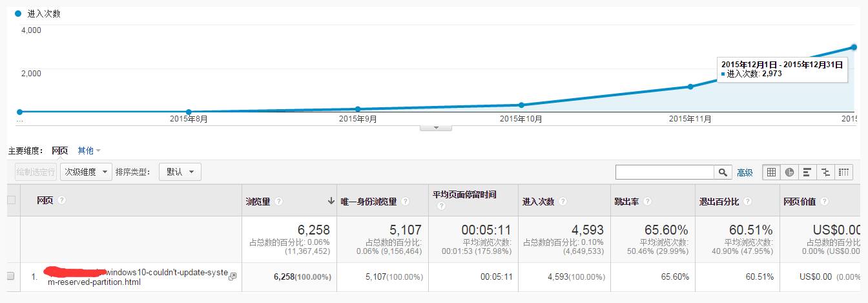Open the 高级 advanced filter link
The height and width of the screenshot is (303, 868).
(745, 172)
